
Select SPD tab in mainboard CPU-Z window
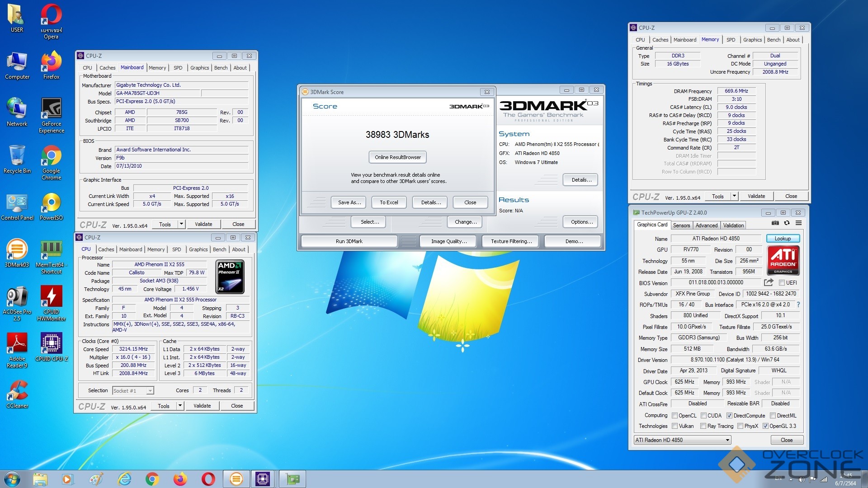tap(178, 68)
